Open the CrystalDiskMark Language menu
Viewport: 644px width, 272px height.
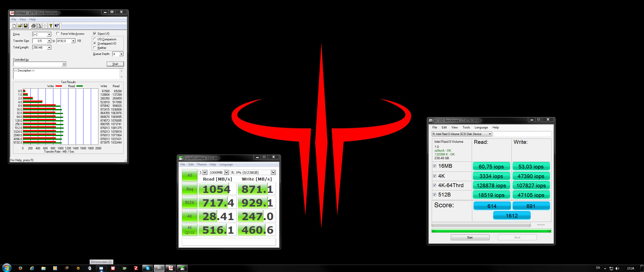pos(226,164)
